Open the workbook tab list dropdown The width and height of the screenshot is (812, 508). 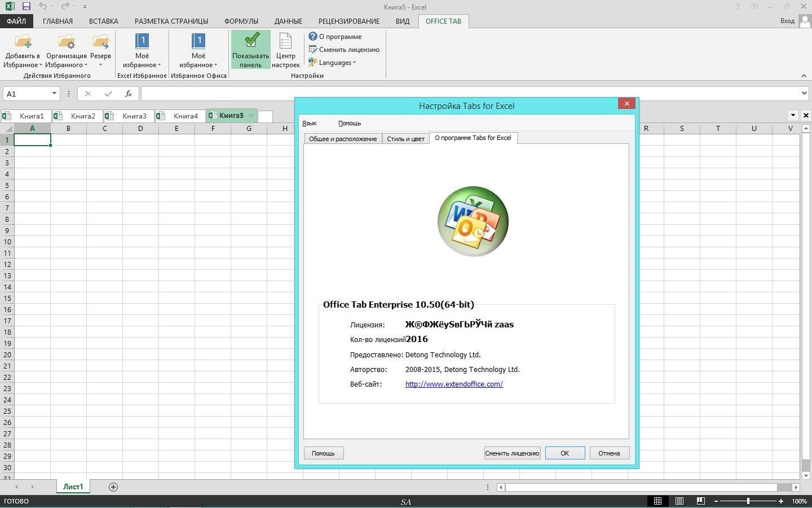793,115
